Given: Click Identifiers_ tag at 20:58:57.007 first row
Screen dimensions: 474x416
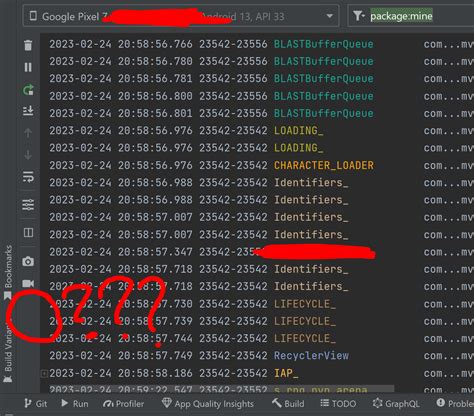Looking at the screenshot, I should 311,217.
